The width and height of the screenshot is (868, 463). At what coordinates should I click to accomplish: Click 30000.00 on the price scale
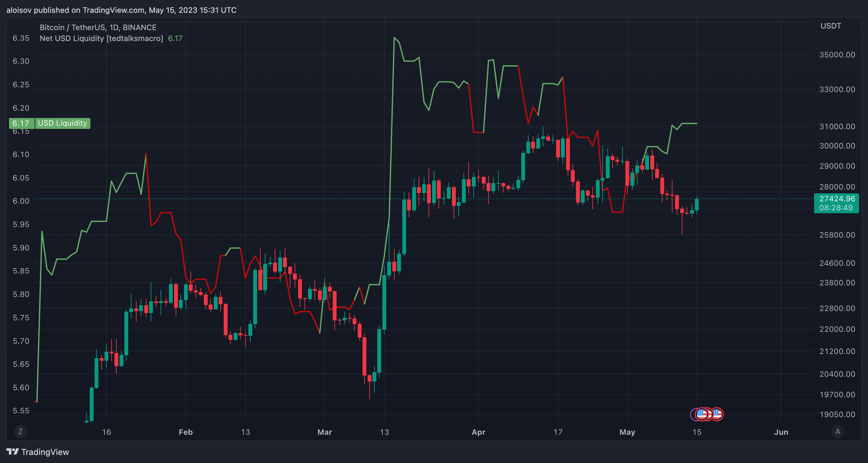click(x=837, y=146)
